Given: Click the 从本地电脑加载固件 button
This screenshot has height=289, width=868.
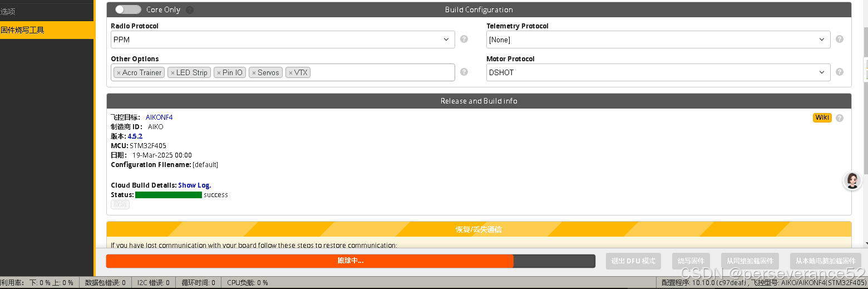Looking at the screenshot, I should tap(826, 261).
